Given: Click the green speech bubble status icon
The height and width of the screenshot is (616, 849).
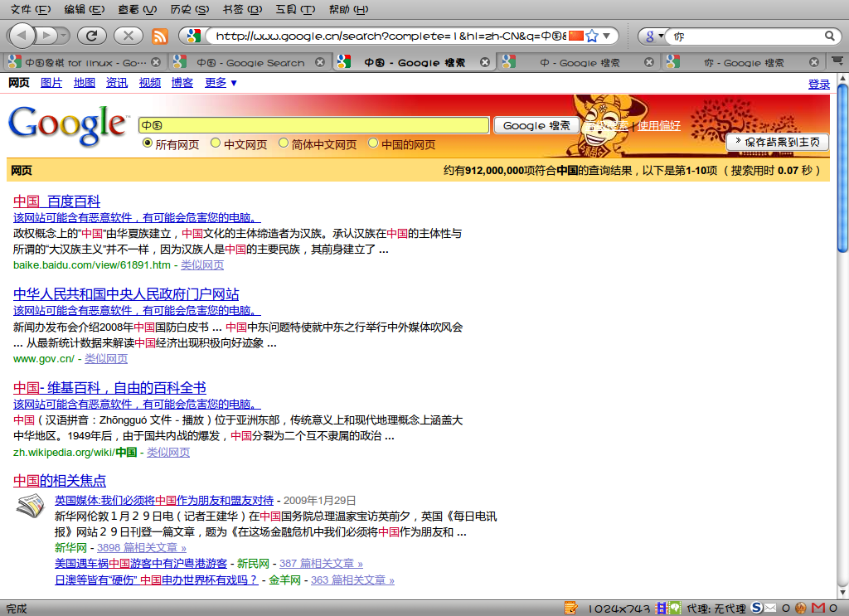Looking at the screenshot, I should pyautogui.click(x=675, y=609).
